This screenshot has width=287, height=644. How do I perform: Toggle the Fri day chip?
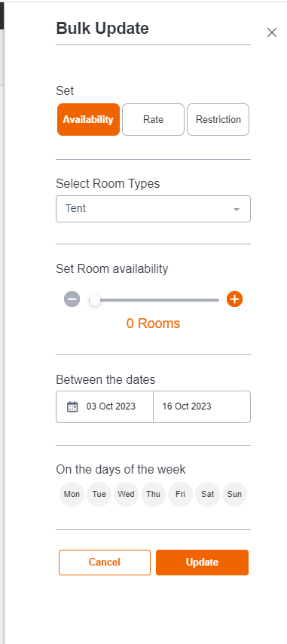coord(180,494)
